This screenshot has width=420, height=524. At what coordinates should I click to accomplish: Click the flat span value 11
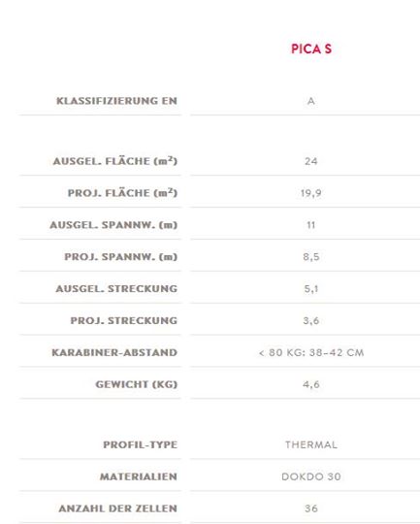310,225
